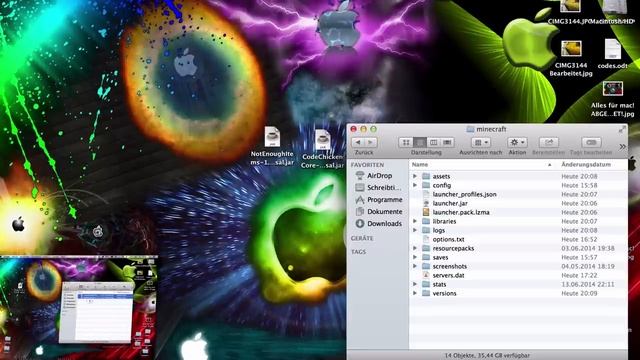Click the 14 Objekte status bar text
640x360 pixels.
(487, 356)
